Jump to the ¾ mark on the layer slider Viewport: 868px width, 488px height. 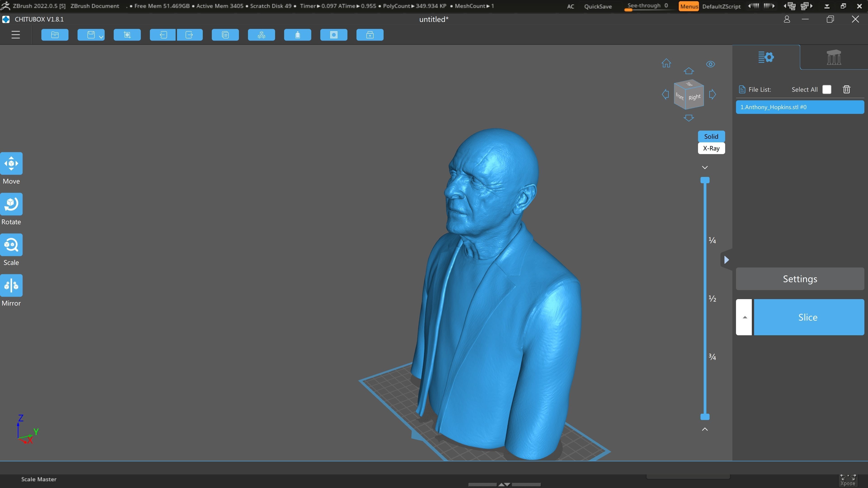(712, 357)
